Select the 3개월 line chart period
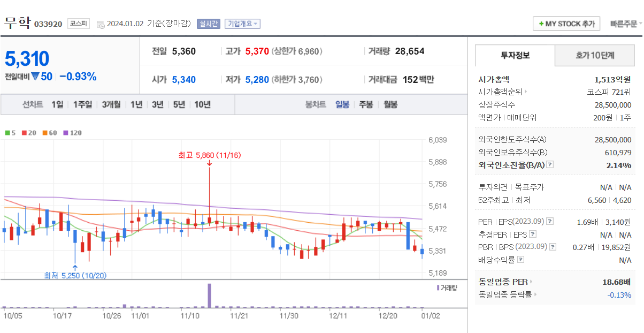 tap(111, 104)
